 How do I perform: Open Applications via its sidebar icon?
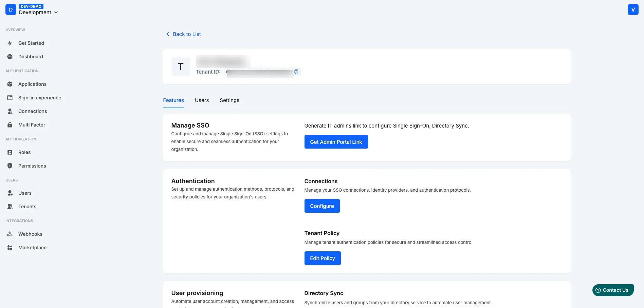(10, 84)
